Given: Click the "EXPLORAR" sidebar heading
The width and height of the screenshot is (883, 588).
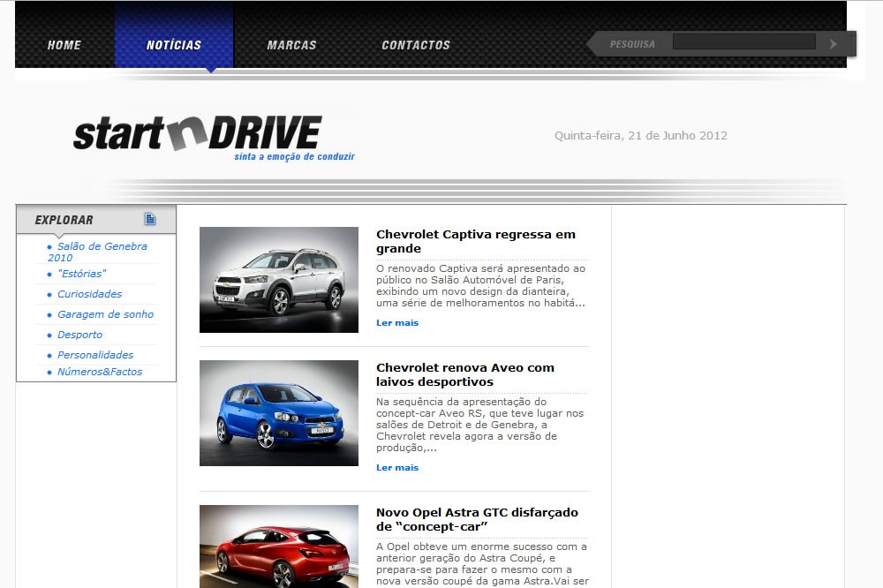Looking at the screenshot, I should click(64, 220).
